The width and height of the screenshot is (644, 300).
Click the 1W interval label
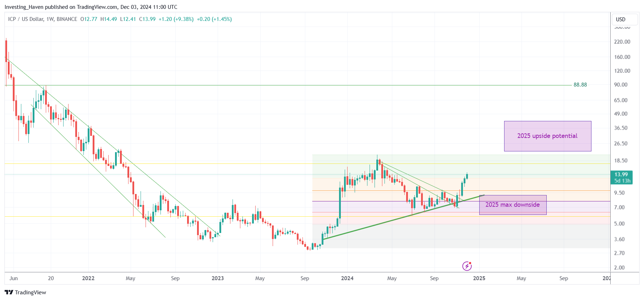tap(50, 19)
